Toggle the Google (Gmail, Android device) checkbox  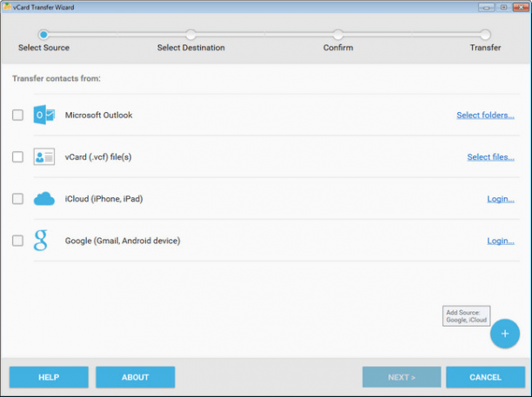(17, 241)
